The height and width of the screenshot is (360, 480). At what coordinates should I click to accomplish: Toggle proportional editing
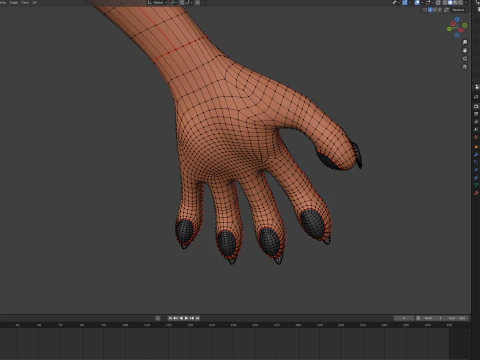pos(197,2)
